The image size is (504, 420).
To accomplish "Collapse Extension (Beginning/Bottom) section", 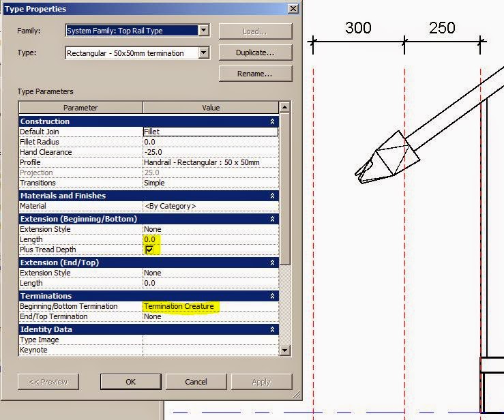I will click(272, 219).
